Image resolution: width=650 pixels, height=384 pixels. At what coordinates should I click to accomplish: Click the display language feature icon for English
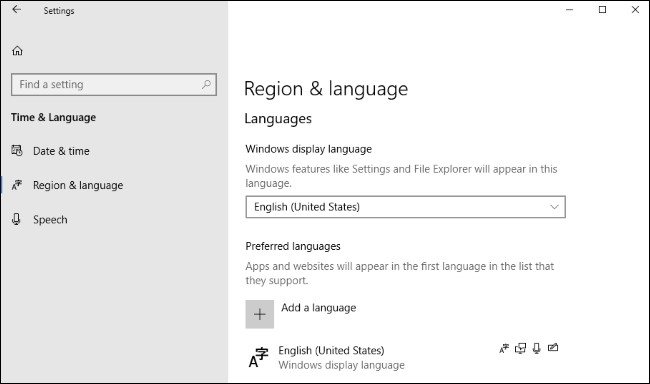504,349
